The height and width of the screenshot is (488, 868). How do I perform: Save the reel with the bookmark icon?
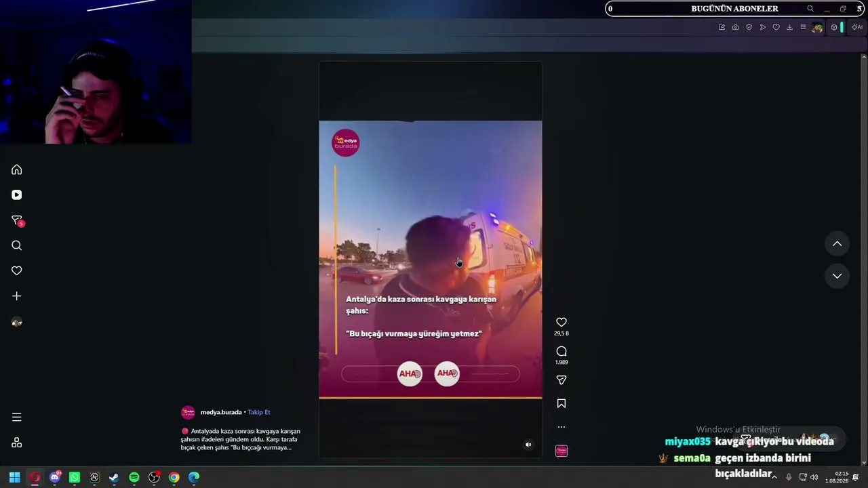[x=561, y=403]
